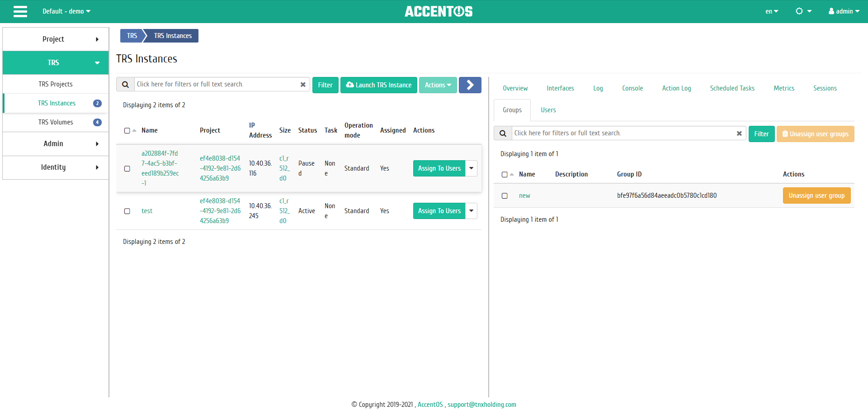This screenshot has width=868, height=410.
Task: Open the Action Log tab
Action: tap(676, 88)
